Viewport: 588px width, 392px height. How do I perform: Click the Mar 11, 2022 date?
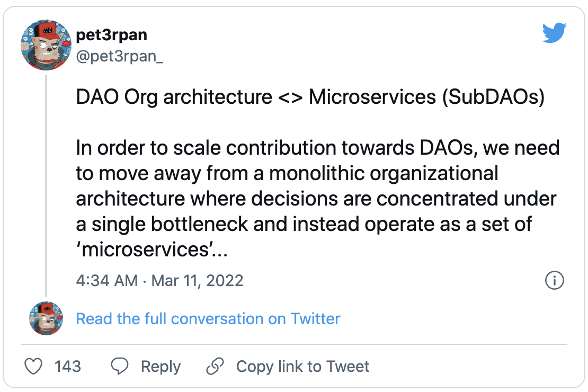(197, 280)
